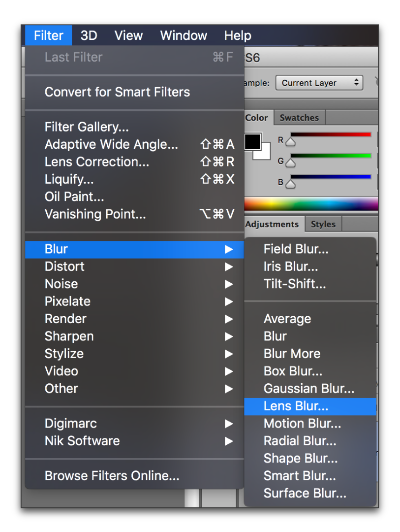400x532 pixels.
Task: Open the Liquify filter
Action: [x=69, y=179]
